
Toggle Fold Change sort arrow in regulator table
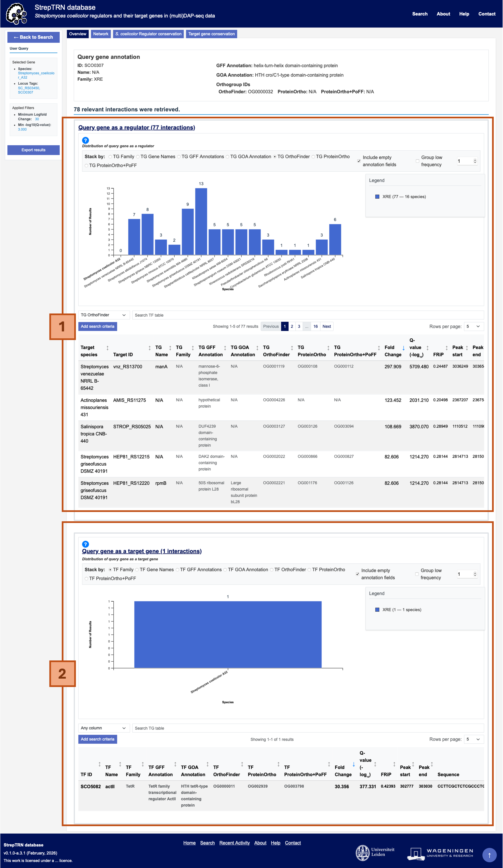(404, 348)
